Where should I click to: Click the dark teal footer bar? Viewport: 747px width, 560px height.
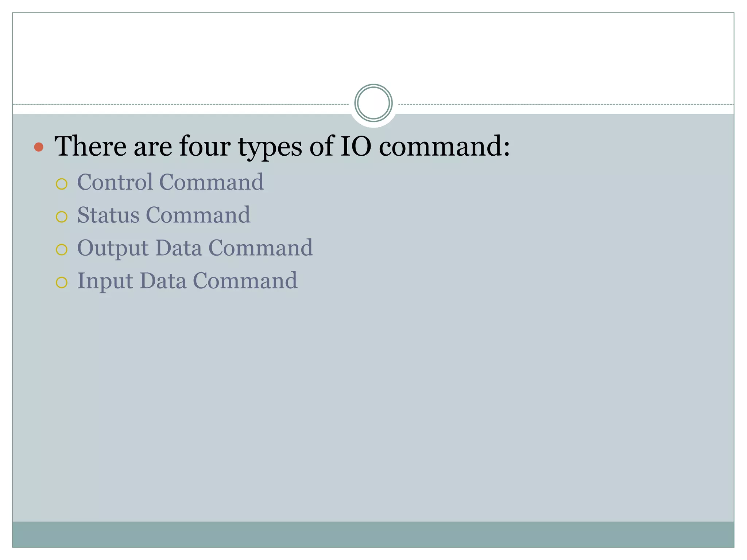click(x=373, y=534)
